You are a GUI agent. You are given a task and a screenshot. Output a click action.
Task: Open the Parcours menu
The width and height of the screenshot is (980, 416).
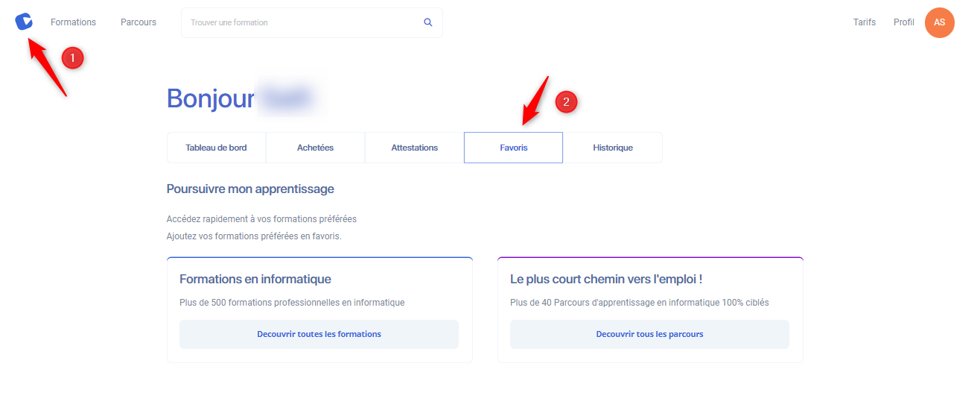139,22
